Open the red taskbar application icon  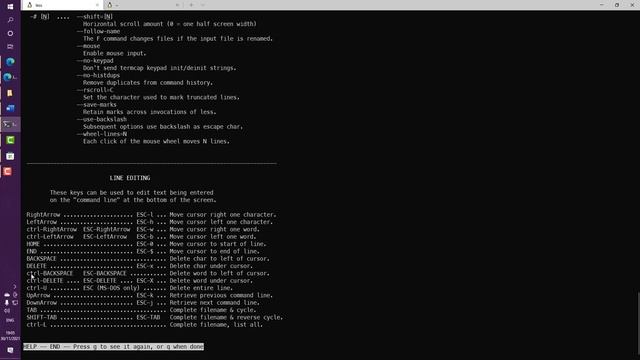tap(8, 171)
